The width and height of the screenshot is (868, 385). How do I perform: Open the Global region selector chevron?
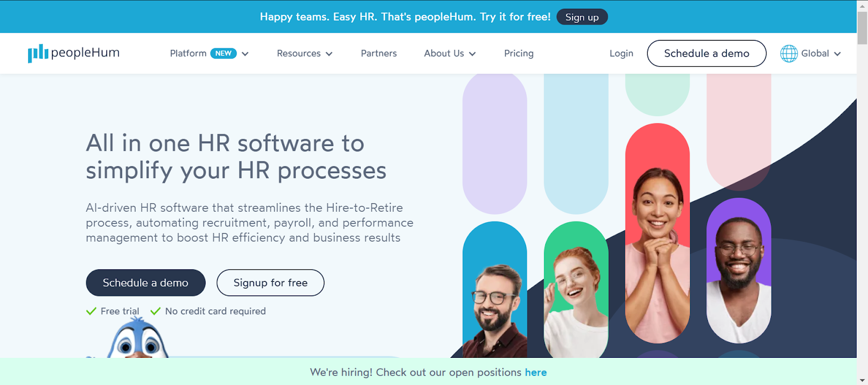(x=838, y=54)
